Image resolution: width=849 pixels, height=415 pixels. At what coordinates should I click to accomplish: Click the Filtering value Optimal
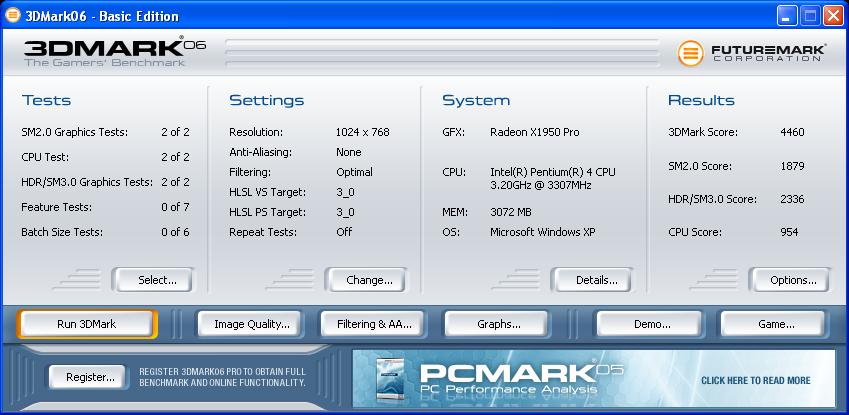(354, 172)
